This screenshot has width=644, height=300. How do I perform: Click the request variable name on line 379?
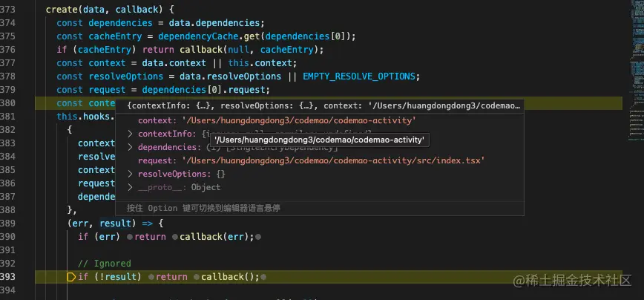click(x=107, y=90)
